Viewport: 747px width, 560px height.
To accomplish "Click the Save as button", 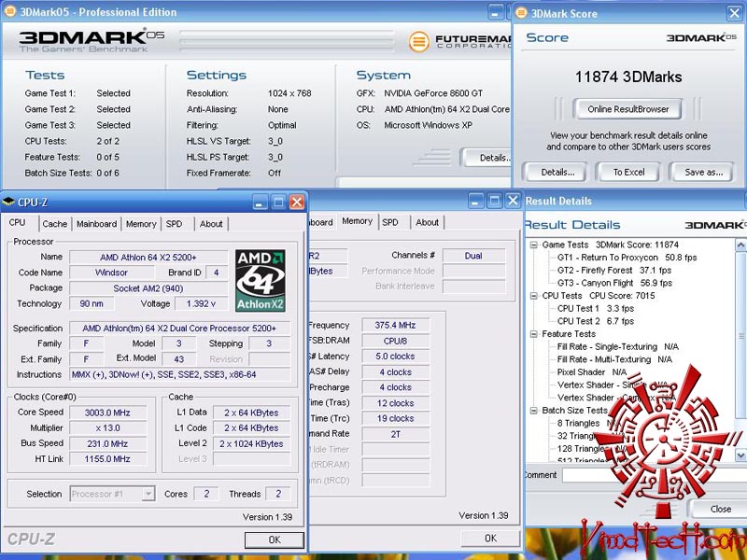I will coord(704,173).
